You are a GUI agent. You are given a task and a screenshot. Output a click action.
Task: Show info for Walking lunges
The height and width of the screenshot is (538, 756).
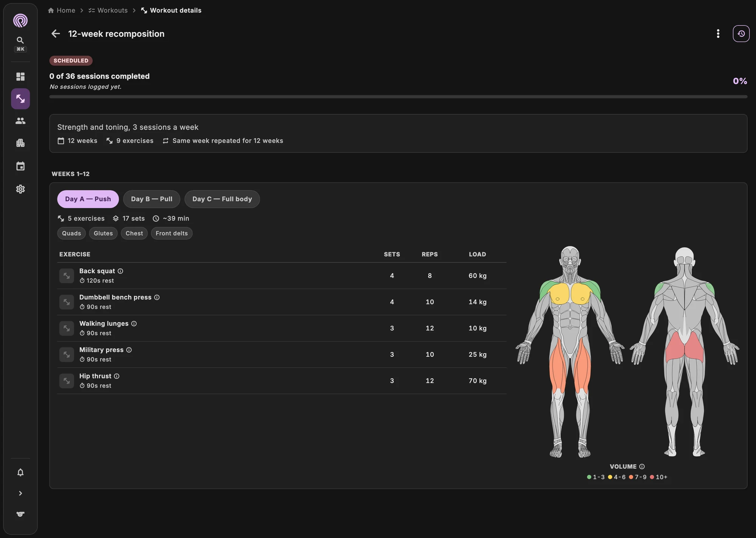click(x=134, y=323)
